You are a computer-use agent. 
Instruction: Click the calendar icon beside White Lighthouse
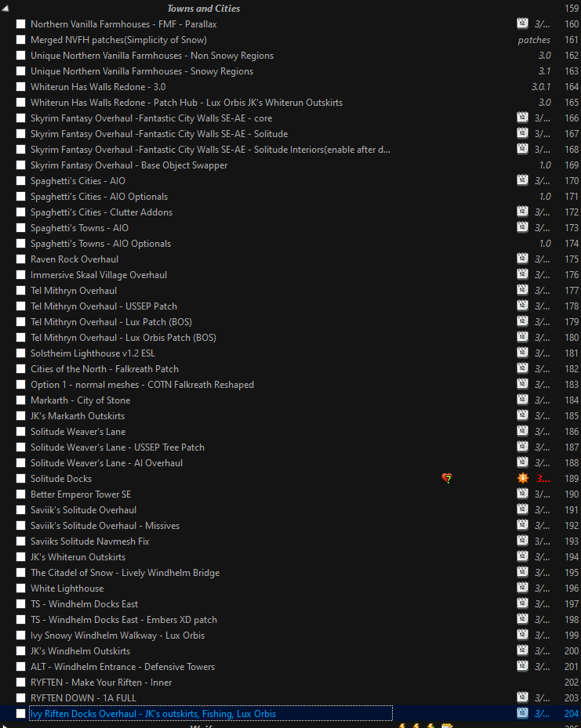coord(523,588)
